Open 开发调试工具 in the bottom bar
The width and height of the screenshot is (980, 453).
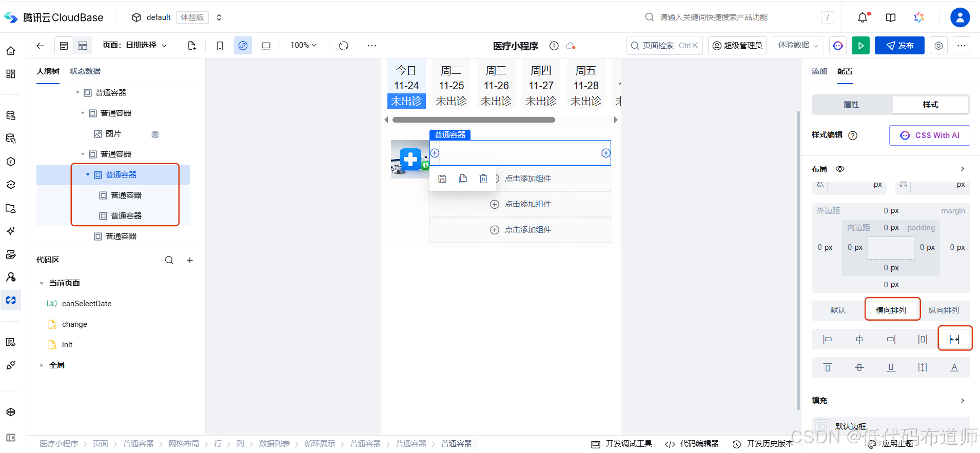pyautogui.click(x=621, y=444)
